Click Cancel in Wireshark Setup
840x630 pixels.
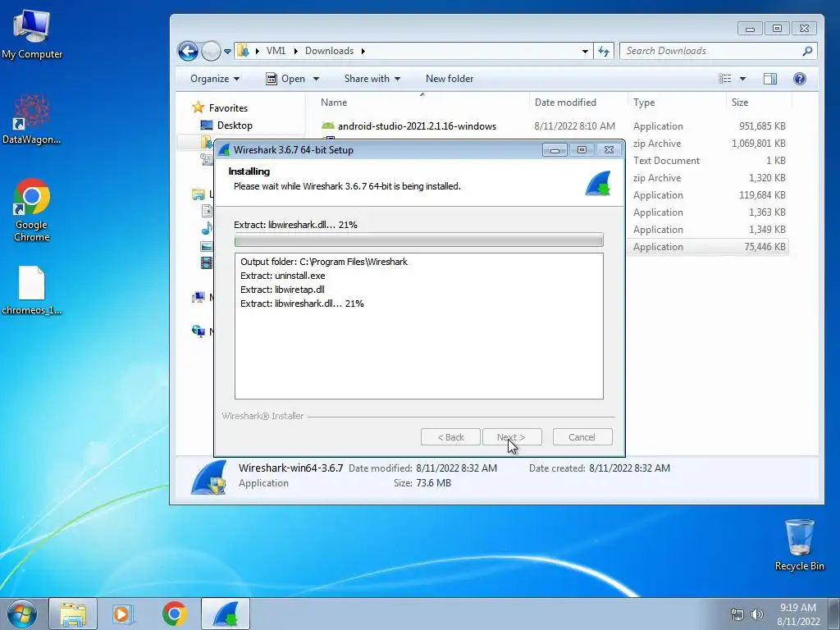click(x=582, y=437)
